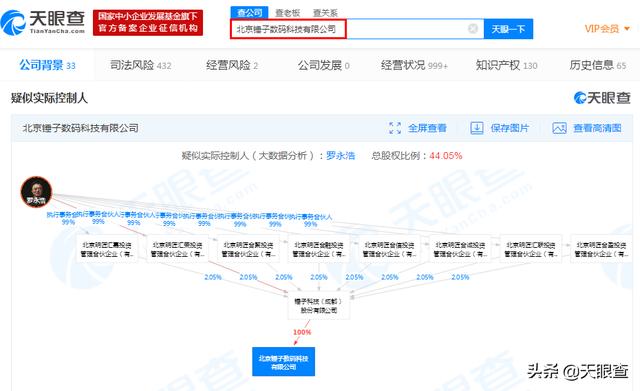Open the 历史信息 65 section tab
The height and width of the screenshot is (391, 640).
598,65
